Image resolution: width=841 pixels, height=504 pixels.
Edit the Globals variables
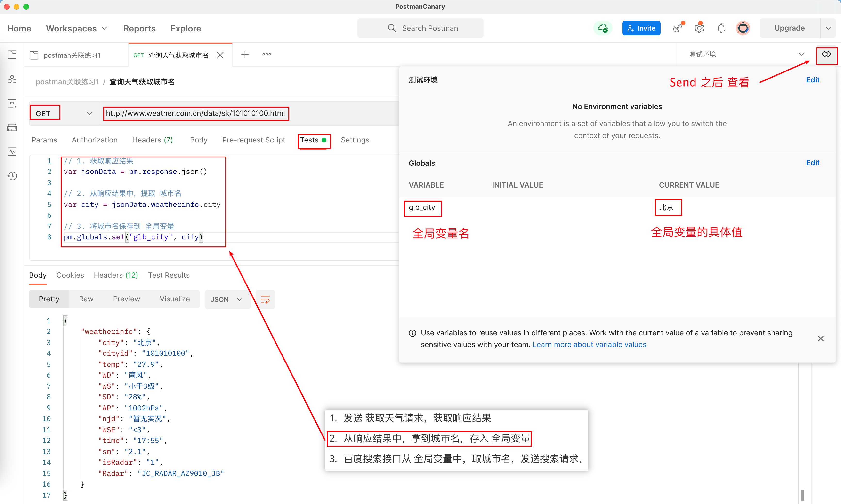[x=812, y=163]
